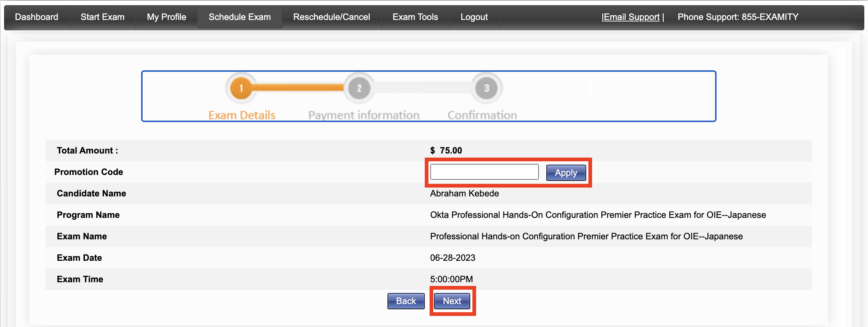This screenshot has height=327, width=868.
Task: Go to Start Exam in navigation bar
Action: pos(102,17)
